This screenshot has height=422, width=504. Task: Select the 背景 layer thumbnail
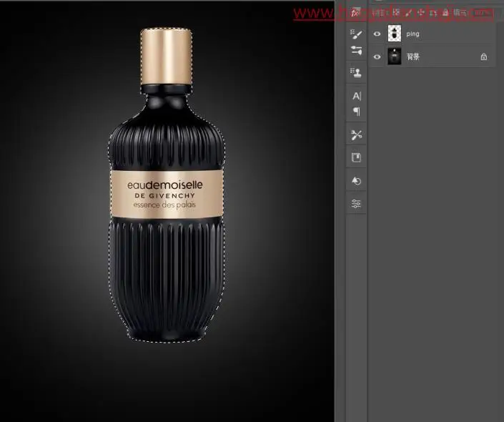tap(395, 57)
